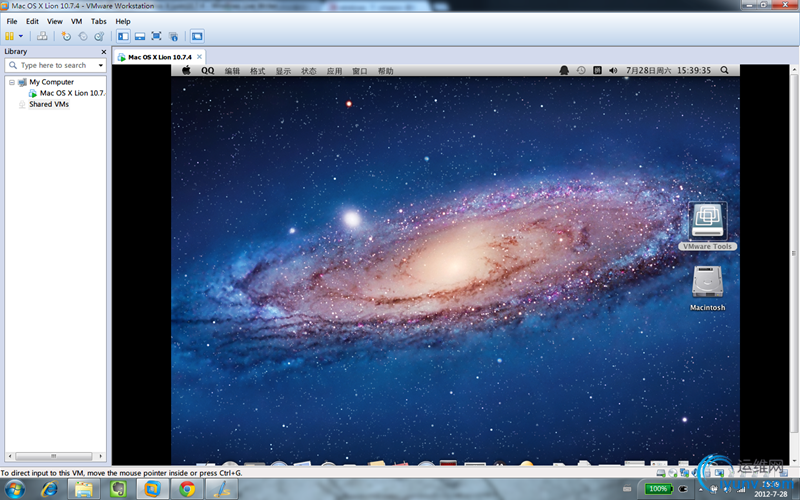Screen dimensions: 800x500
Task: Open Windows Explorer from taskbar
Action: 84,489
